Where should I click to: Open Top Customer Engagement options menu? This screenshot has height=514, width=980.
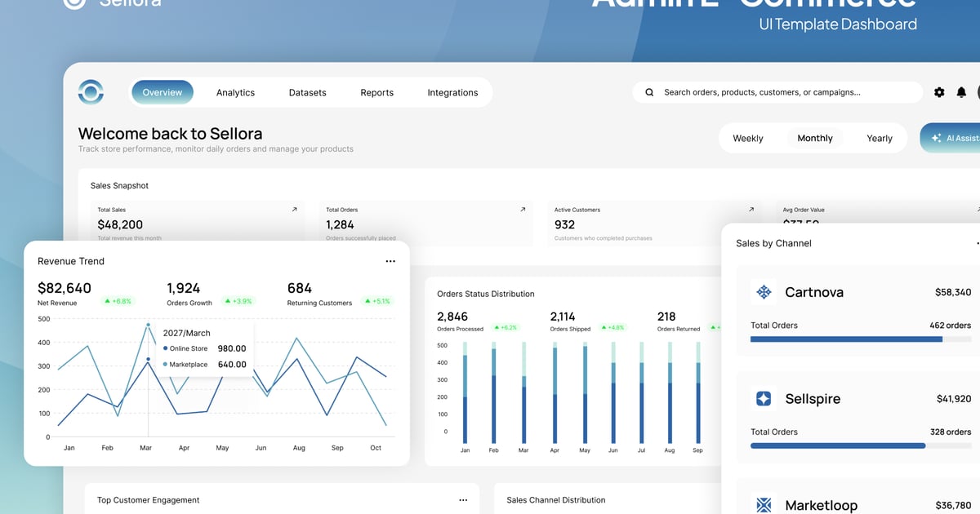coord(463,500)
